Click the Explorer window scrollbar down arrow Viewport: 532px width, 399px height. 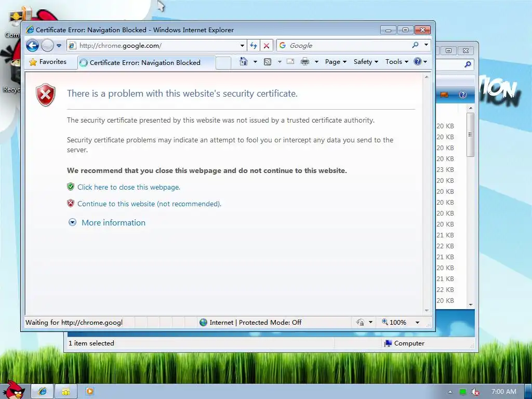click(471, 304)
